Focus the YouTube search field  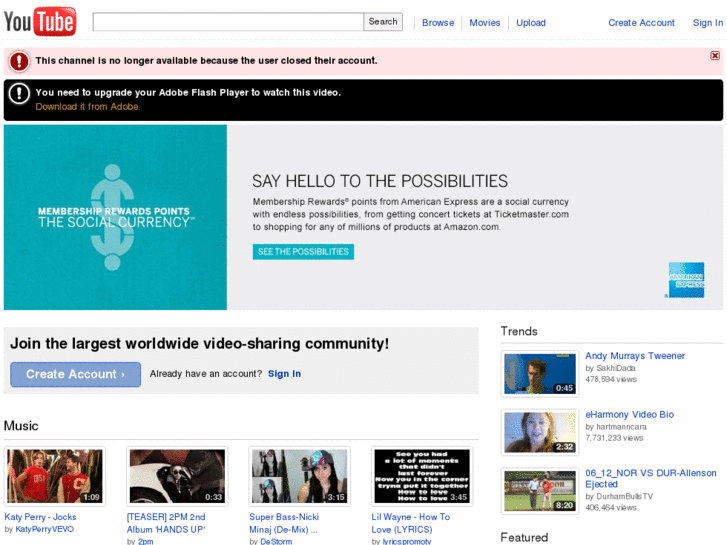point(228,22)
